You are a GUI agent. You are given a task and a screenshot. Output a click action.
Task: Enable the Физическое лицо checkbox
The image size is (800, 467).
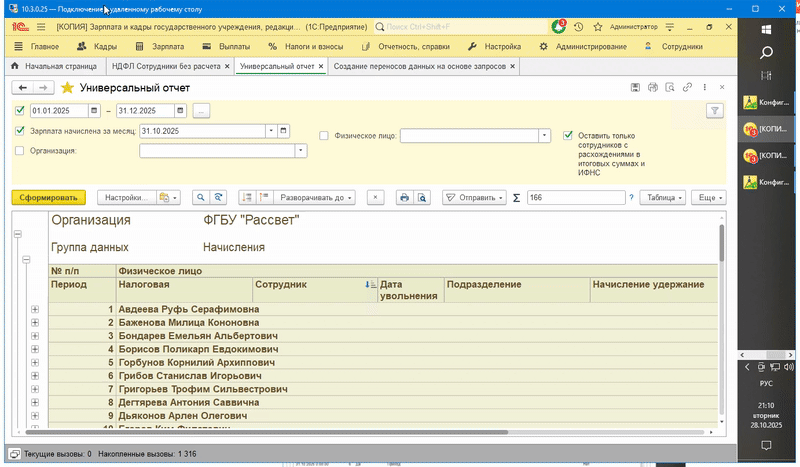[323, 135]
